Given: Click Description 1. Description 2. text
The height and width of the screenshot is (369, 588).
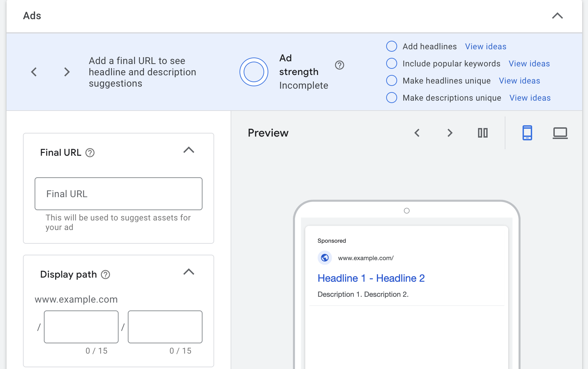Looking at the screenshot, I should point(363,294).
